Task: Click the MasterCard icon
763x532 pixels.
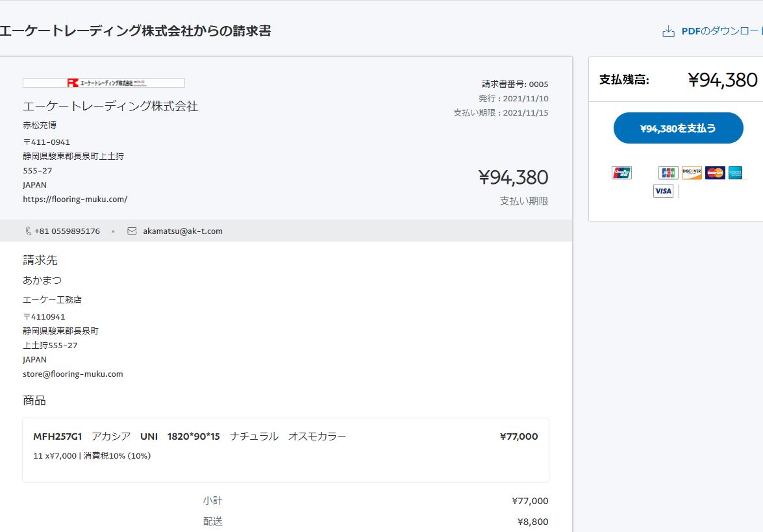Action: (x=715, y=173)
